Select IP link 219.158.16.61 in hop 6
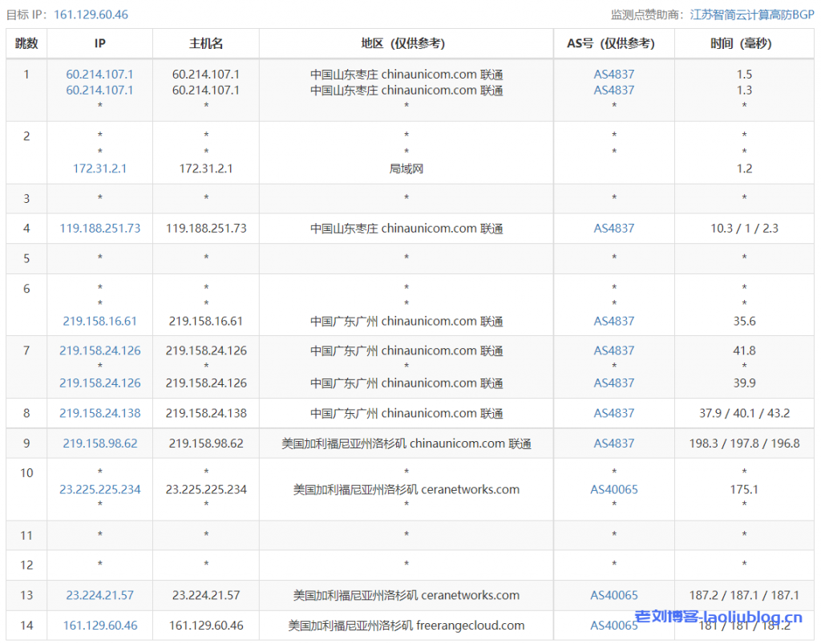The height and width of the screenshot is (644, 821). (x=99, y=321)
